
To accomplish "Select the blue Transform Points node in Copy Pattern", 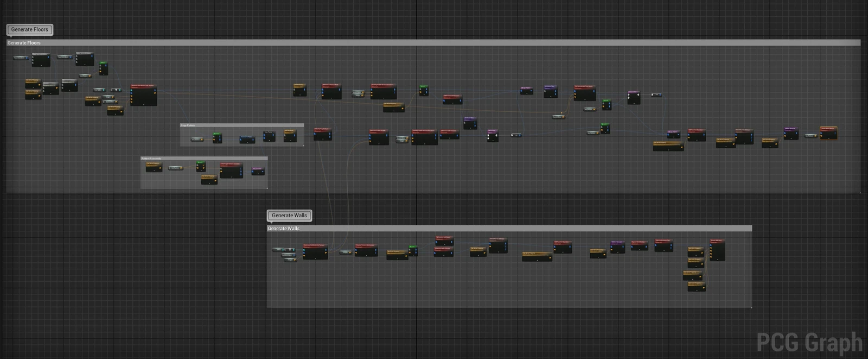I will 247,140.
